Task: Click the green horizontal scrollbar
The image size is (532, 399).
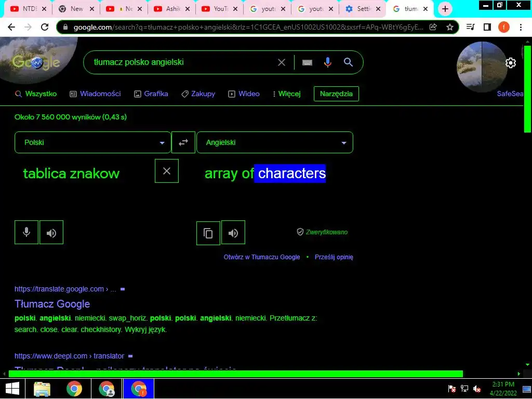Action: [x=235, y=374]
